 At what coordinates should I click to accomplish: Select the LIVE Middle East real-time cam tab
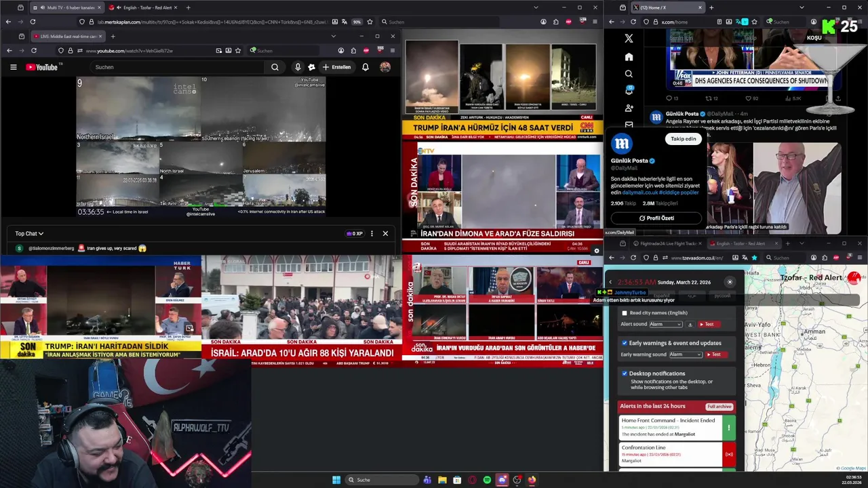click(68, 37)
